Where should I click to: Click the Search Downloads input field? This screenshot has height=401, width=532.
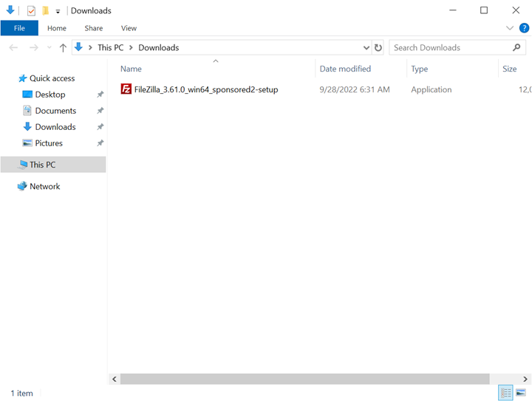point(457,48)
